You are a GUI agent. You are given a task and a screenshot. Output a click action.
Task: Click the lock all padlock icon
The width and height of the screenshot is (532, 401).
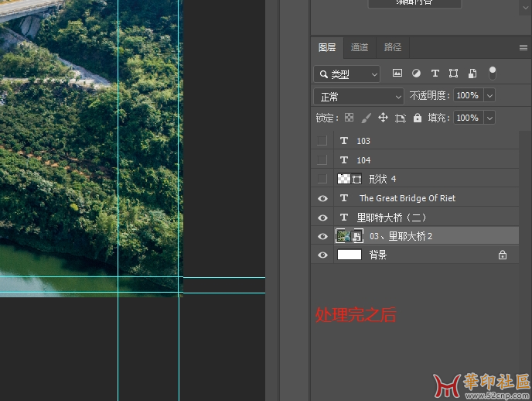[x=418, y=118]
